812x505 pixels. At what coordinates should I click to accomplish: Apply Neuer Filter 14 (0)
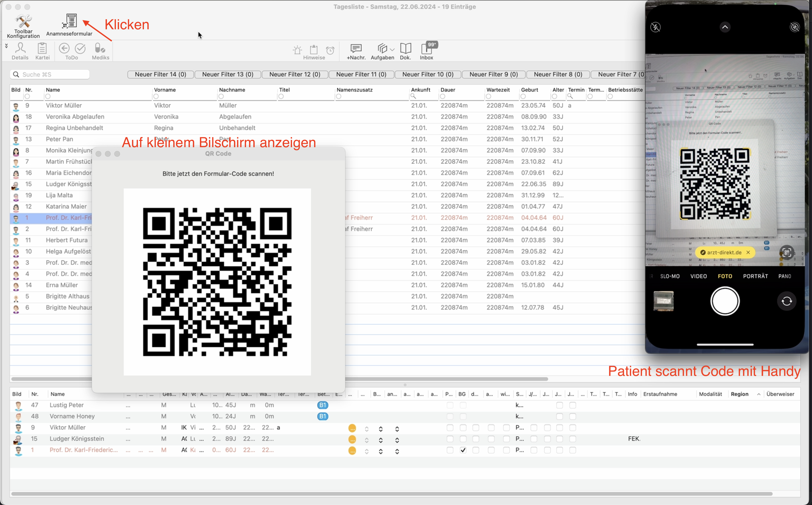coord(160,75)
